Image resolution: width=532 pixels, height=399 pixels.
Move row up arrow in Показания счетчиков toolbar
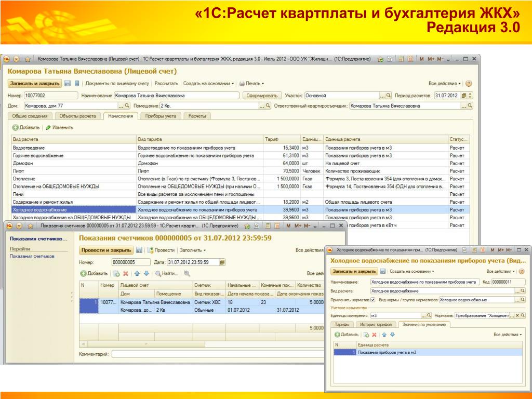point(137,273)
